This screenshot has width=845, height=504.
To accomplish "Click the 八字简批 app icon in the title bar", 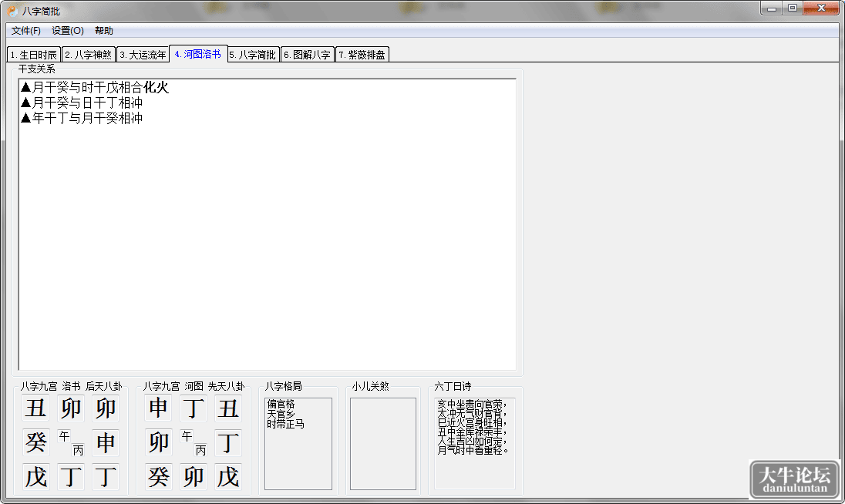I will point(12,11).
